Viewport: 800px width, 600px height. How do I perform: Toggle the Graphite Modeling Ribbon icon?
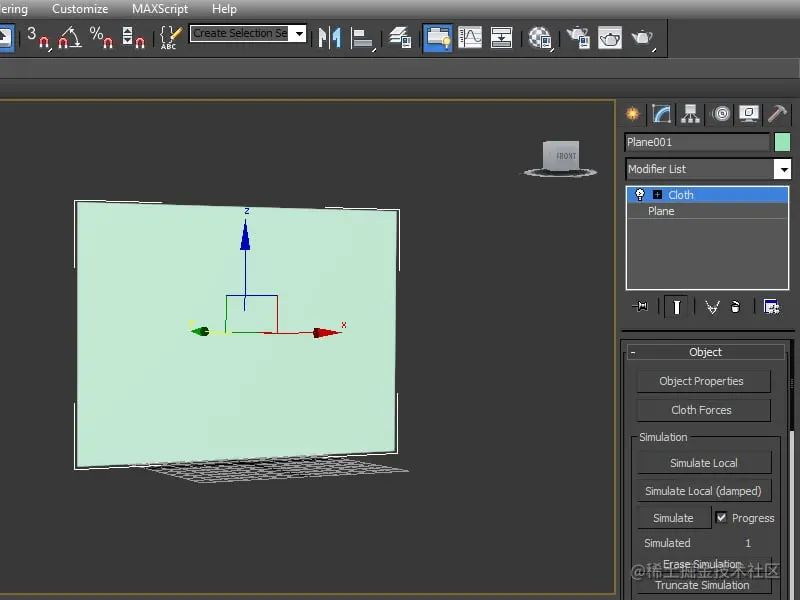coord(437,38)
